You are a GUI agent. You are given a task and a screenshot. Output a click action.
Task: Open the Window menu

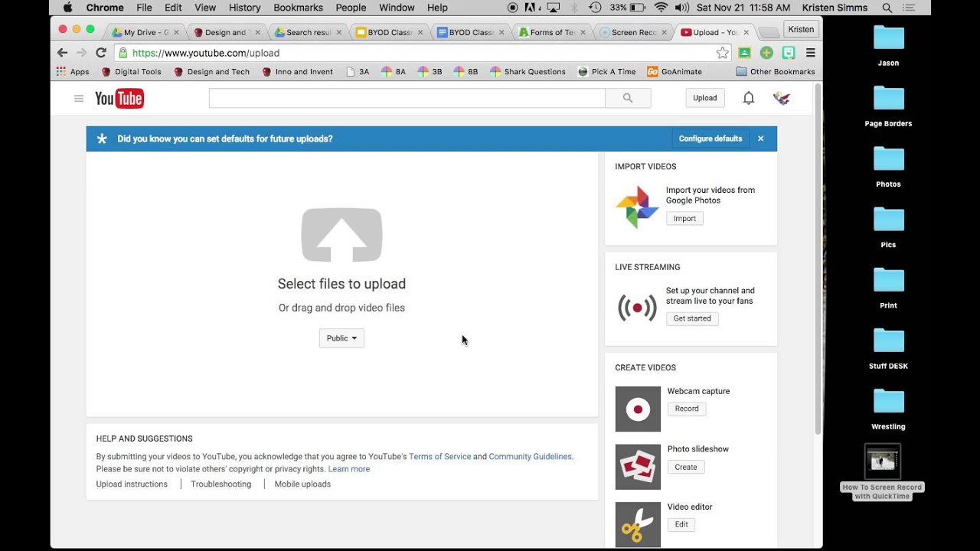(x=397, y=8)
